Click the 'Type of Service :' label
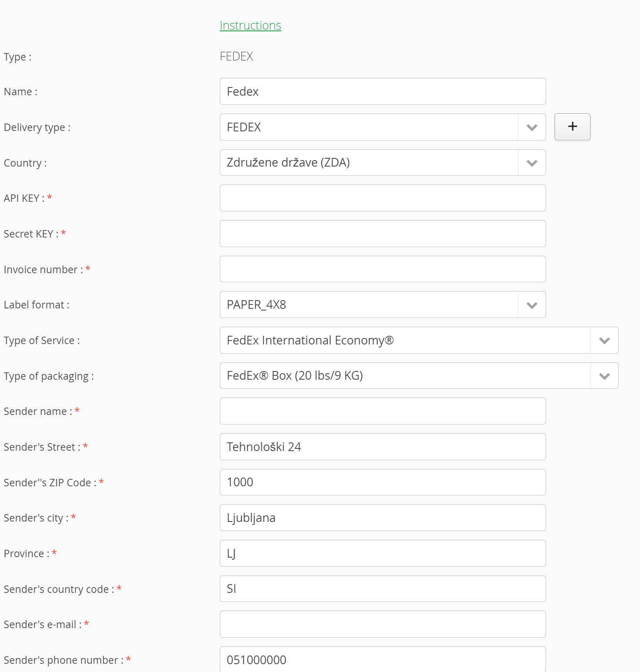This screenshot has height=672, width=640. point(42,341)
